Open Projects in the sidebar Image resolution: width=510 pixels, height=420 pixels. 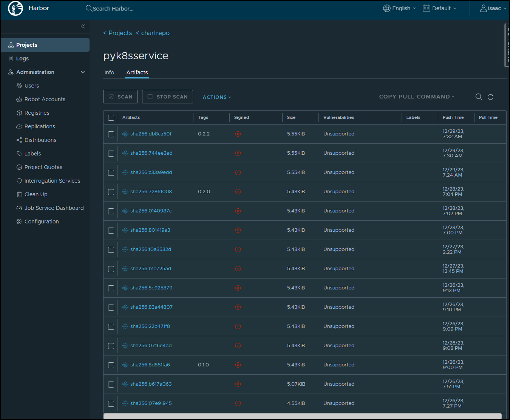[x=45, y=45]
